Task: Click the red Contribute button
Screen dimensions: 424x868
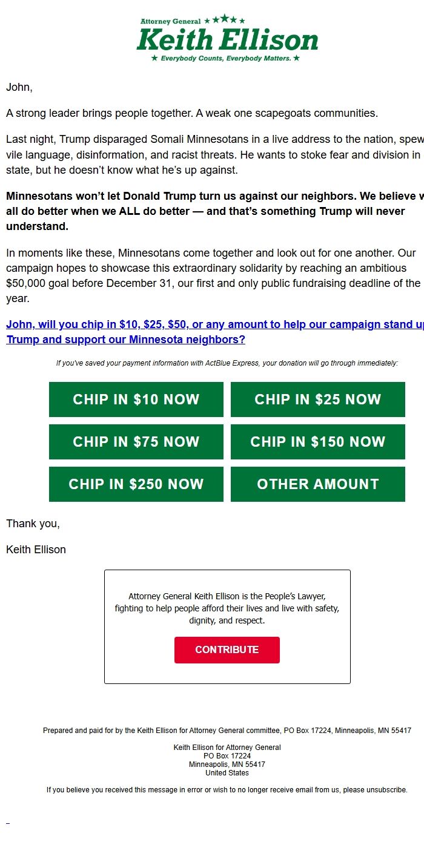Action: 227,649
